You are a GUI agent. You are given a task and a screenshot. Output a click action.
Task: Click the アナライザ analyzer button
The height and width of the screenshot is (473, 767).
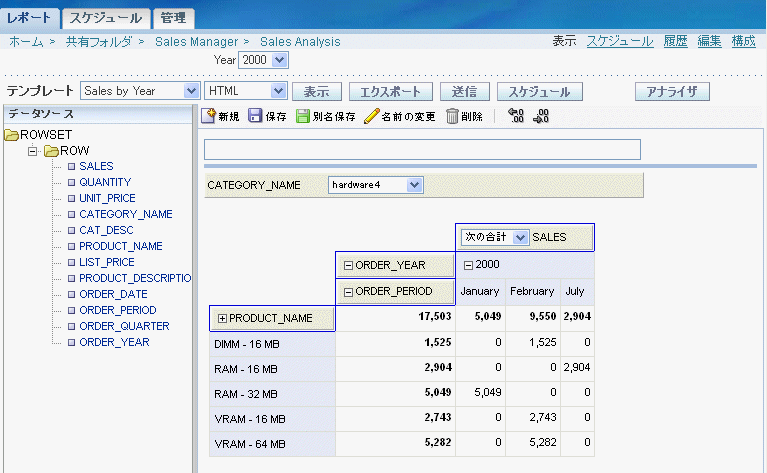(672, 91)
